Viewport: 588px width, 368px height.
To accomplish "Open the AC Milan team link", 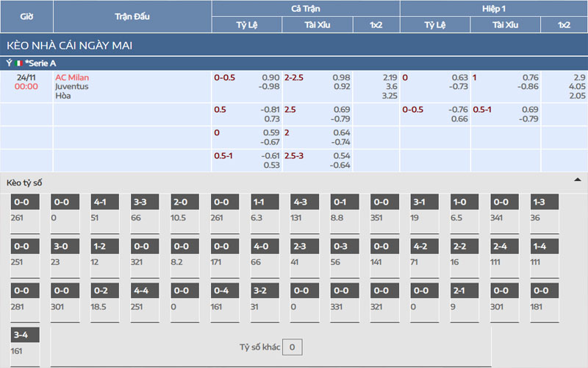I will [x=72, y=77].
